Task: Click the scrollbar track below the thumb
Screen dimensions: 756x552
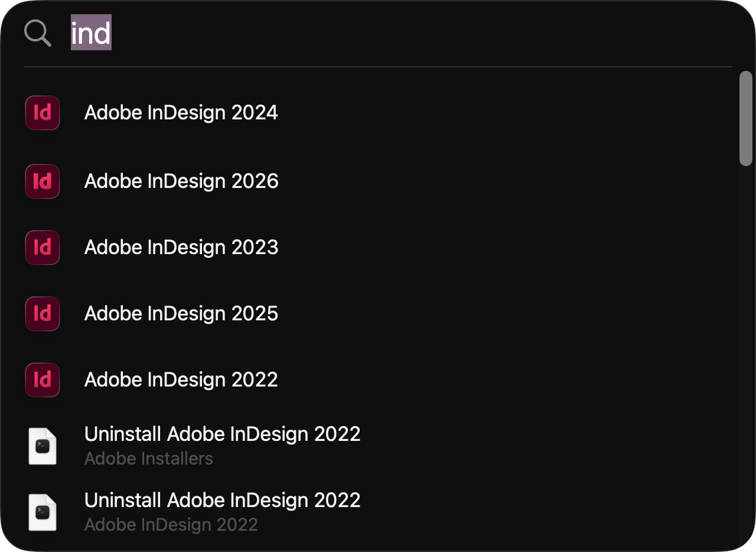Action: click(x=746, y=355)
